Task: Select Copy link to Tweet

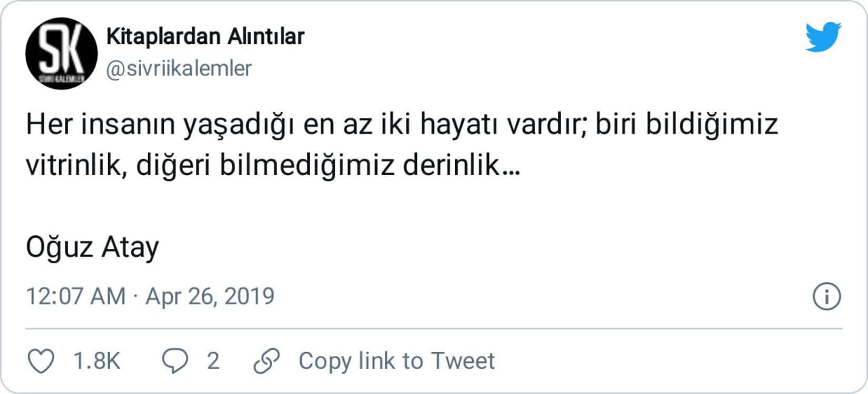Action: 397,361
